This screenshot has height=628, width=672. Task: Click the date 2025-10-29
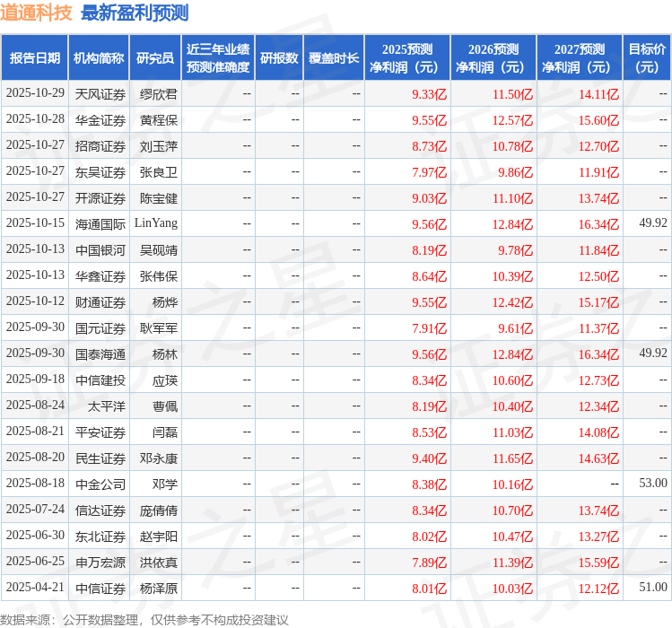click(x=35, y=92)
